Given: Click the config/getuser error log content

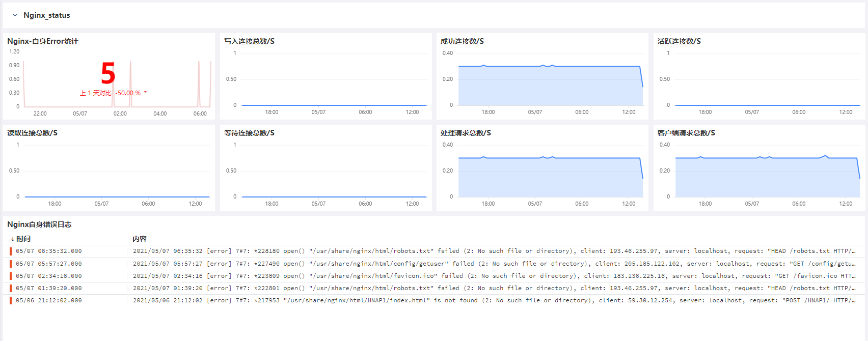Looking at the screenshot, I should pos(494,264).
